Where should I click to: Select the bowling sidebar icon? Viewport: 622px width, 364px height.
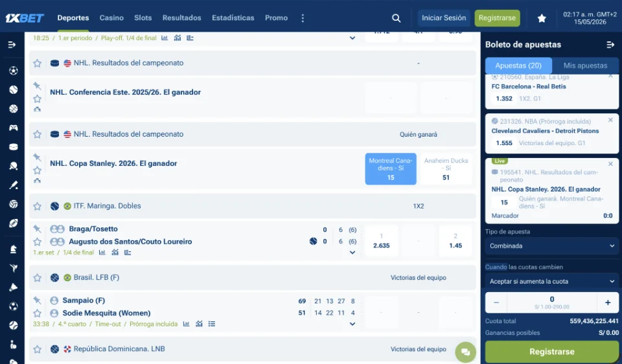pyautogui.click(x=14, y=344)
